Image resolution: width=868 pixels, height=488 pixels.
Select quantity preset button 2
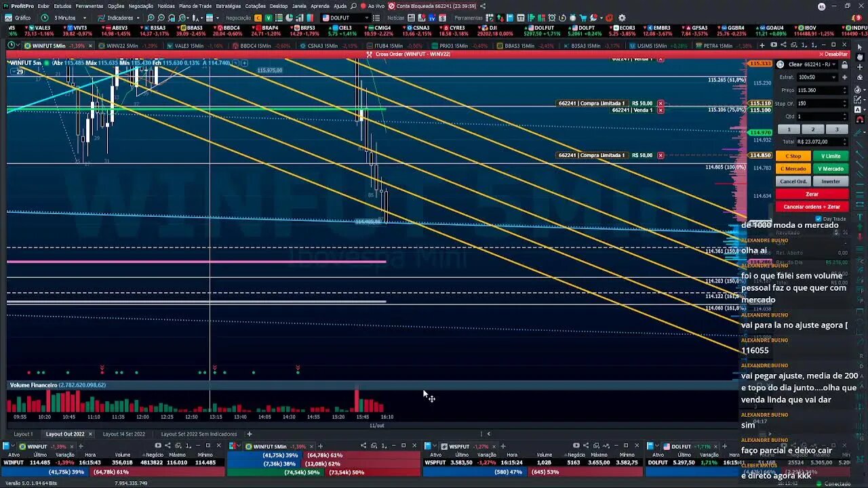tap(812, 129)
